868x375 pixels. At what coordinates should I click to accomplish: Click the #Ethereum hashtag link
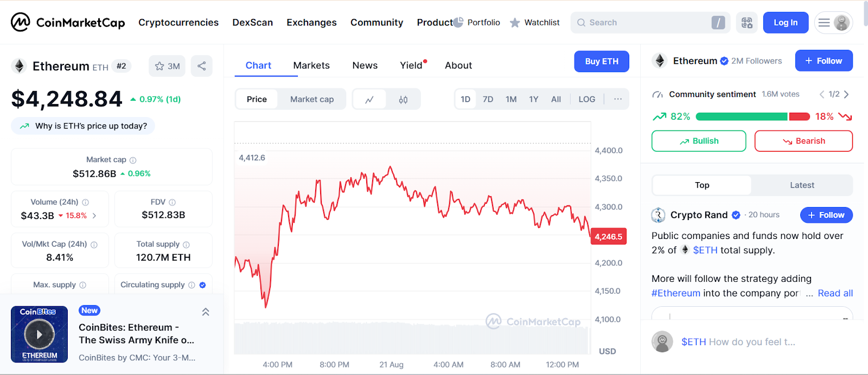(676, 293)
